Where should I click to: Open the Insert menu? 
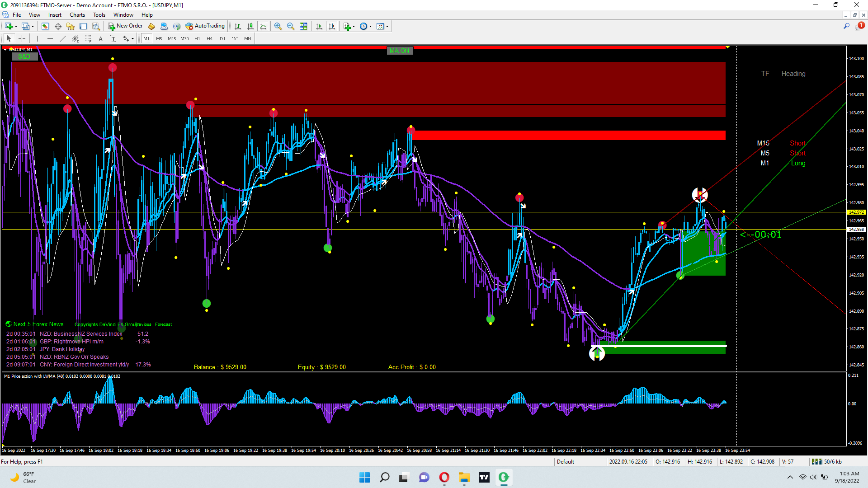point(55,15)
